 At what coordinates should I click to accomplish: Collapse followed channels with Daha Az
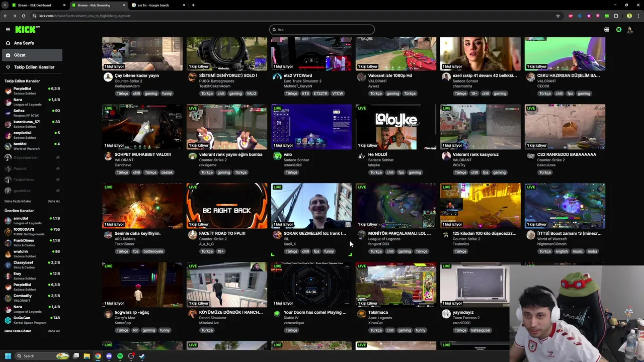click(x=53, y=201)
